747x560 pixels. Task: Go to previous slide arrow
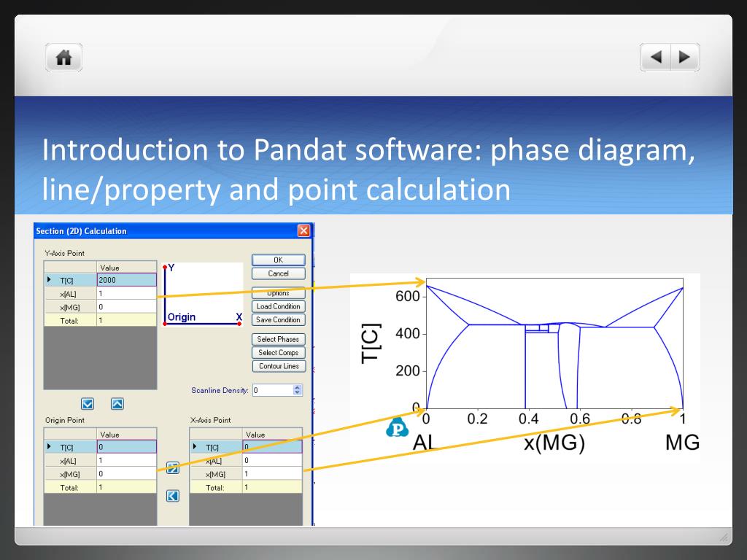point(656,57)
